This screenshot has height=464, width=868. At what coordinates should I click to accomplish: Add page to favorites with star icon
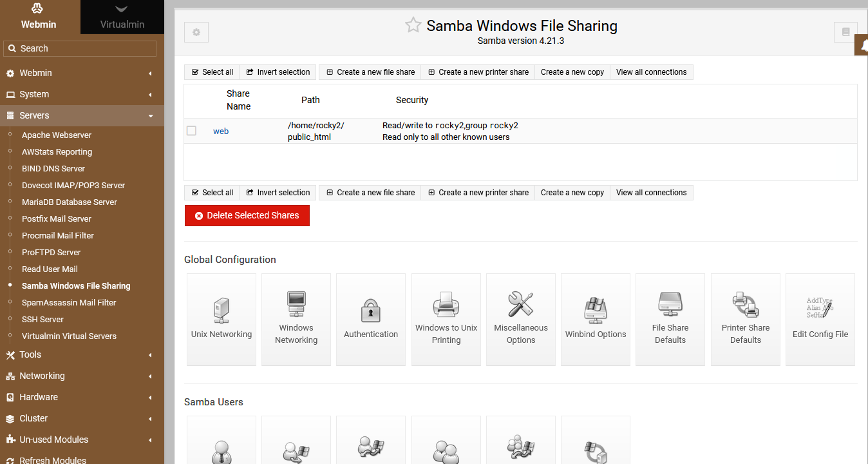pyautogui.click(x=413, y=26)
